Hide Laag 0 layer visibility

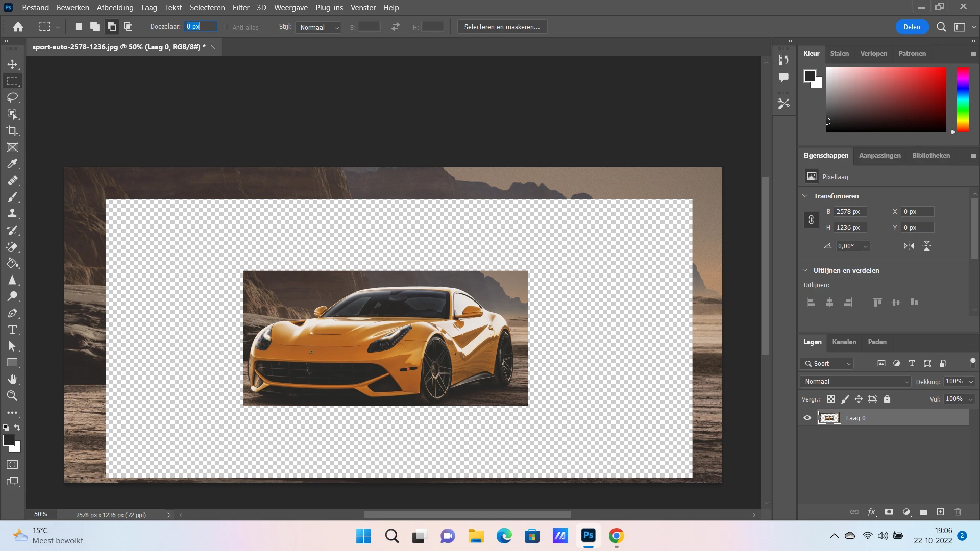[x=807, y=418]
